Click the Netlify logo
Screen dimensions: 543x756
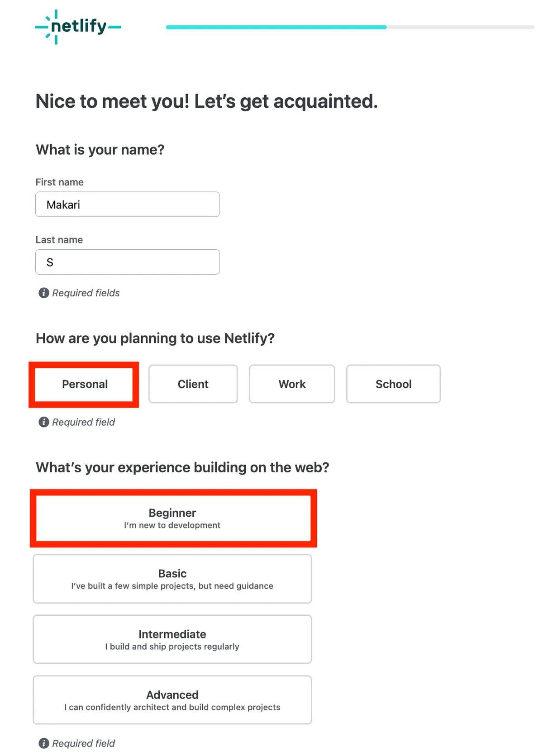coord(78,27)
